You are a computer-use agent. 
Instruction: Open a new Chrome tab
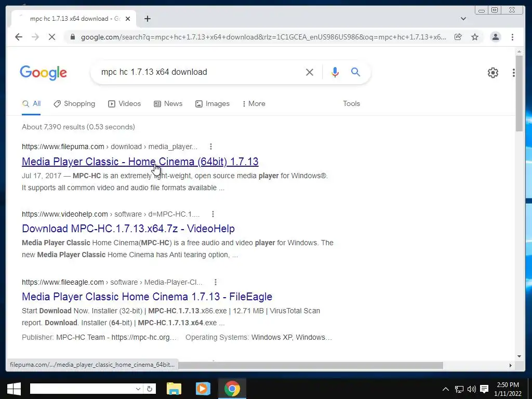[x=147, y=19]
